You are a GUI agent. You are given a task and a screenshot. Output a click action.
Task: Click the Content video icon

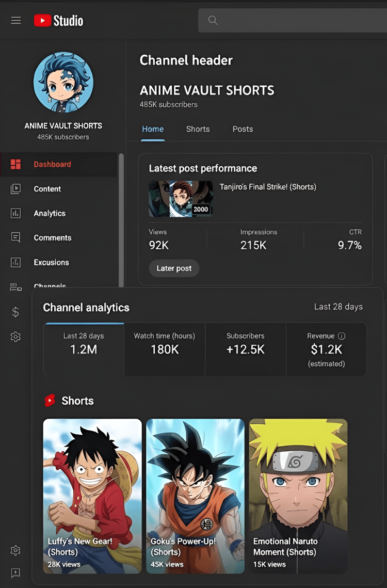click(x=16, y=188)
